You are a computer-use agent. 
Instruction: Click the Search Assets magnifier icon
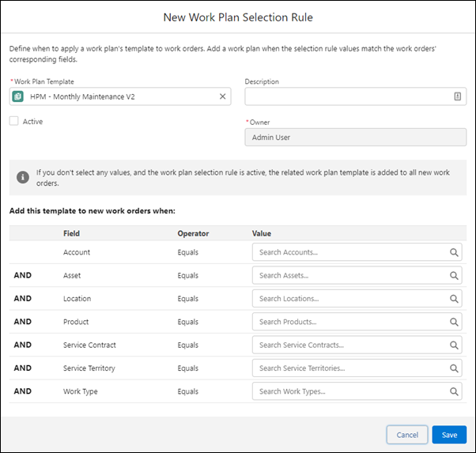click(x=454, y=276)
